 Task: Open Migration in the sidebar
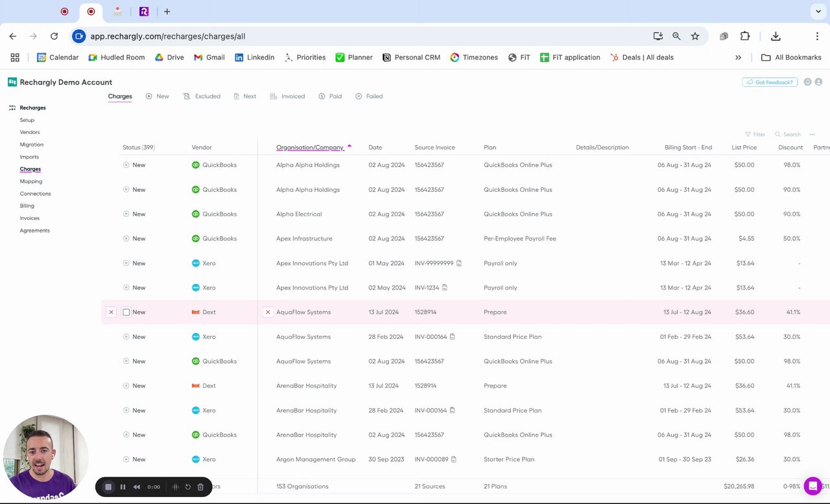tap(32, 144)
